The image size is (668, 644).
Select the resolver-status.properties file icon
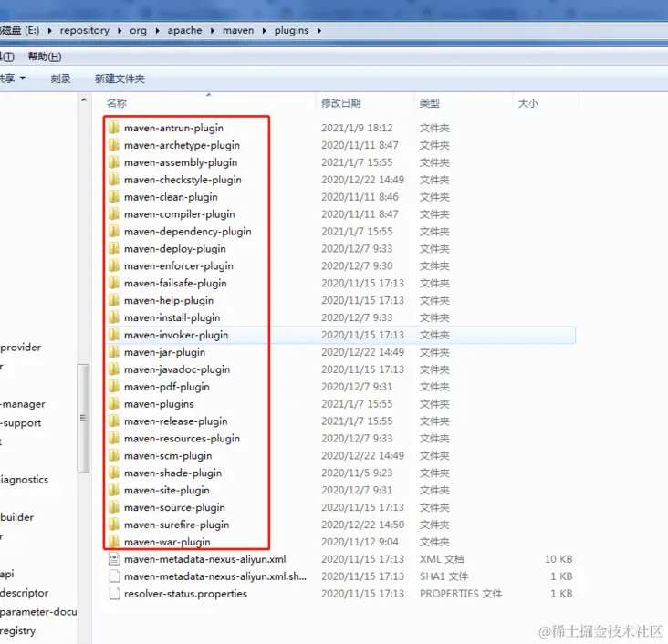114,593
